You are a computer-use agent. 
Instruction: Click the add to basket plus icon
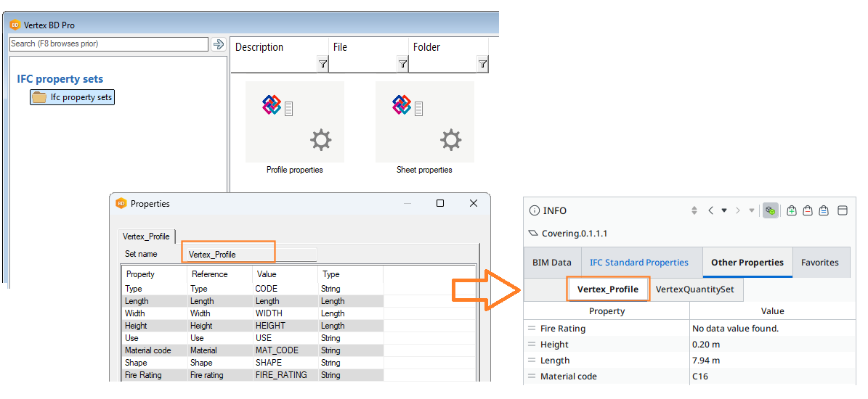(x=792, y=210)
